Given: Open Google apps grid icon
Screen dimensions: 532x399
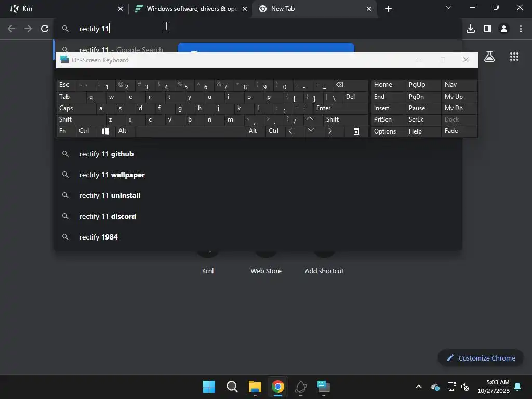Looking at the screenshot, I should pyautogui.click(x=514, y=57).
